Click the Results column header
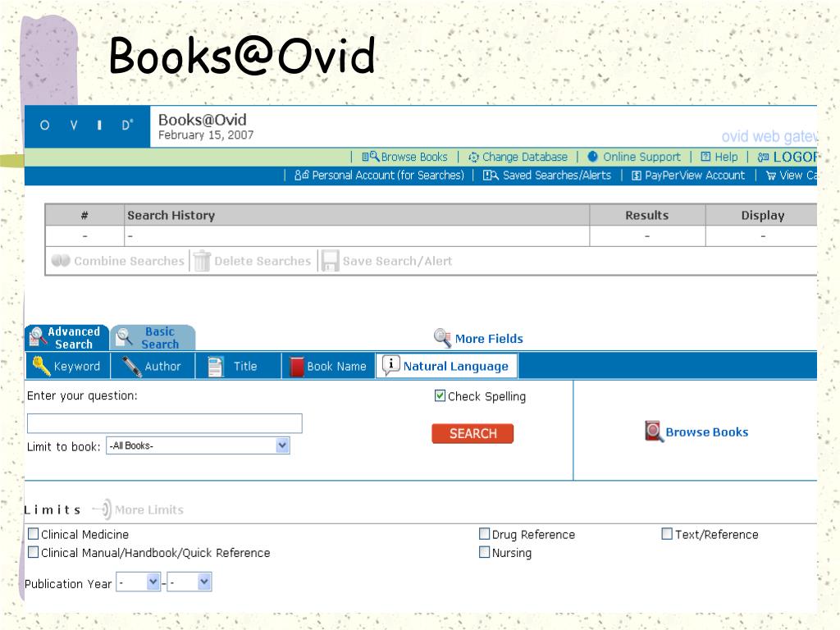 point(647,215)
